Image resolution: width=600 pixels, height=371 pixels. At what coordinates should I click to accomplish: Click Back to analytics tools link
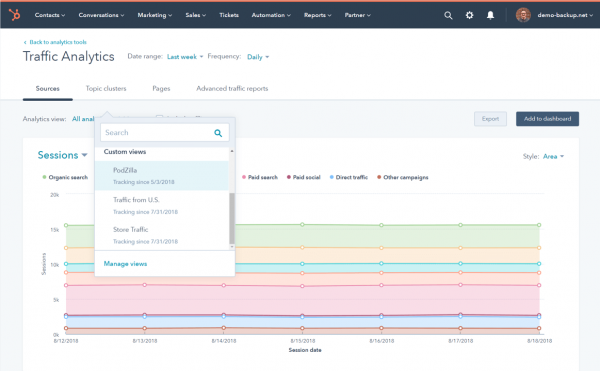click(58, 42)
